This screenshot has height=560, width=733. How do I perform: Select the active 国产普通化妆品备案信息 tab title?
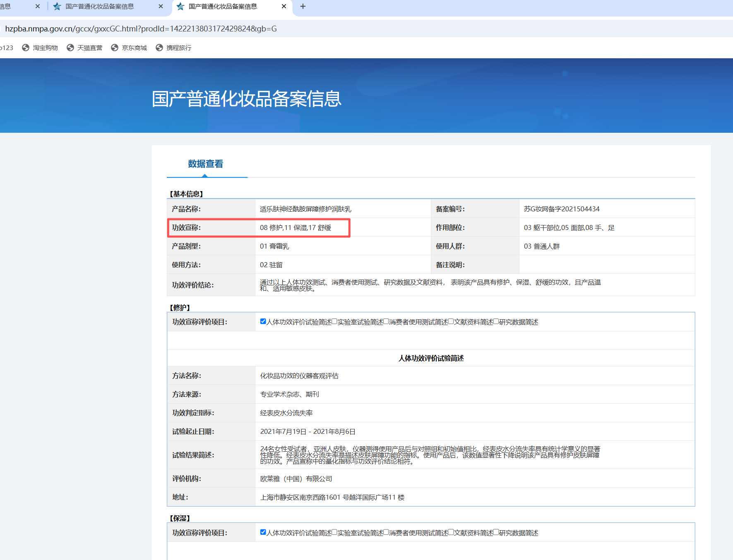223,7
